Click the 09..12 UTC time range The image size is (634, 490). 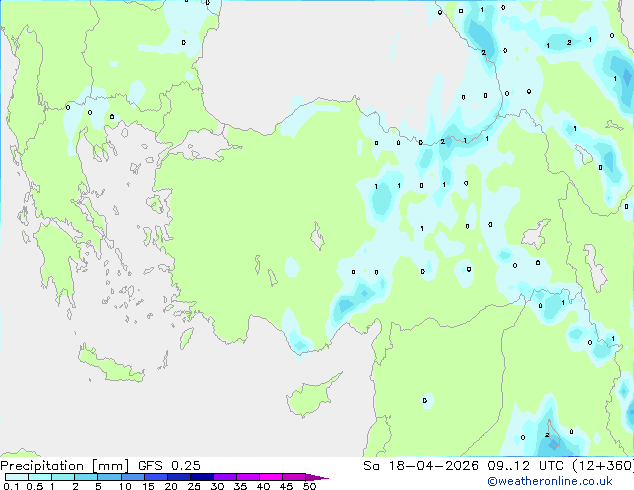pyautogui.click(x=525, y=466)
